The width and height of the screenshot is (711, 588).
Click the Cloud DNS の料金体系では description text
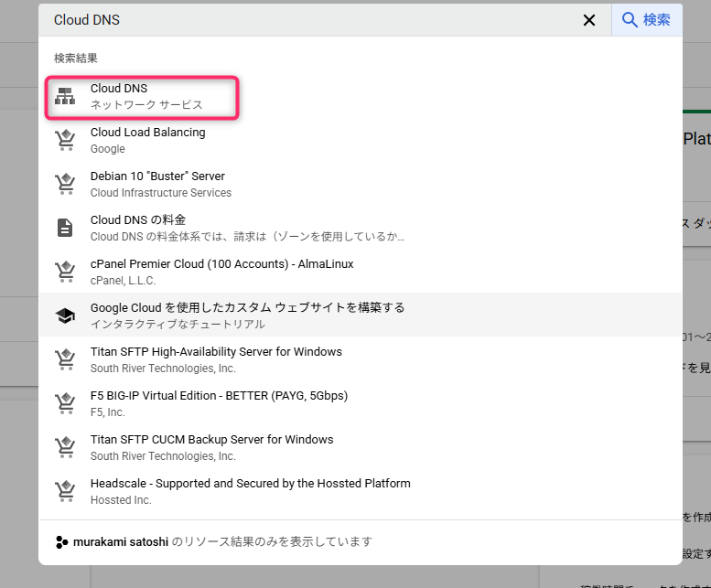click(247, 237)
